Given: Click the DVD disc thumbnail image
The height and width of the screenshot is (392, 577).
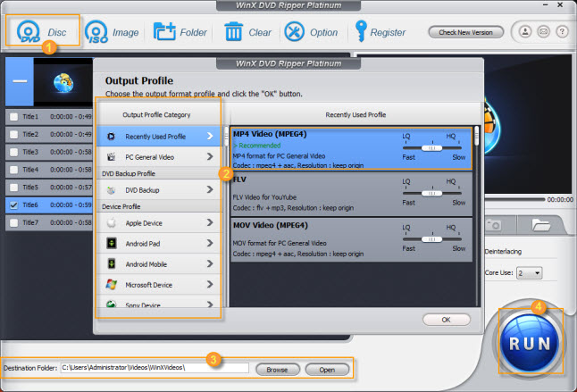Looking at the screenshot, I should [x=63, y=82].
